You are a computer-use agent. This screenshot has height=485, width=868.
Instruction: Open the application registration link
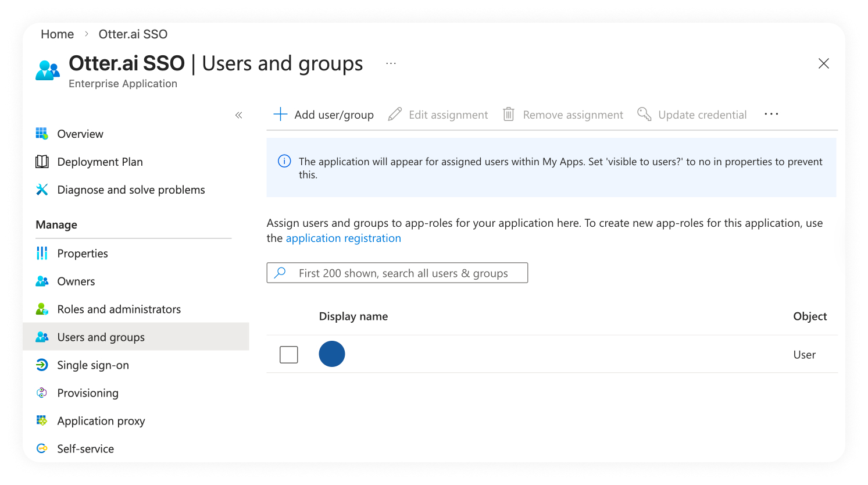343,238
